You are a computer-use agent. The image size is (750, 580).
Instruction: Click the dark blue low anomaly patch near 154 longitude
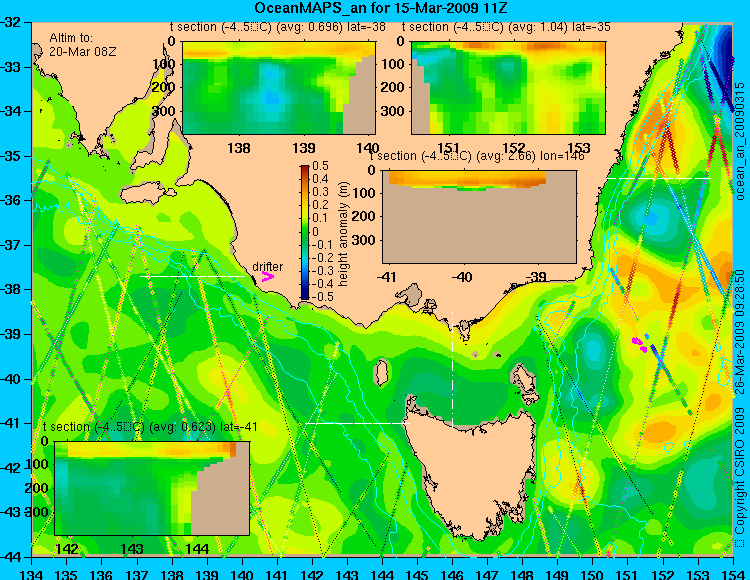pyautogui.click(x=726, y=60)
